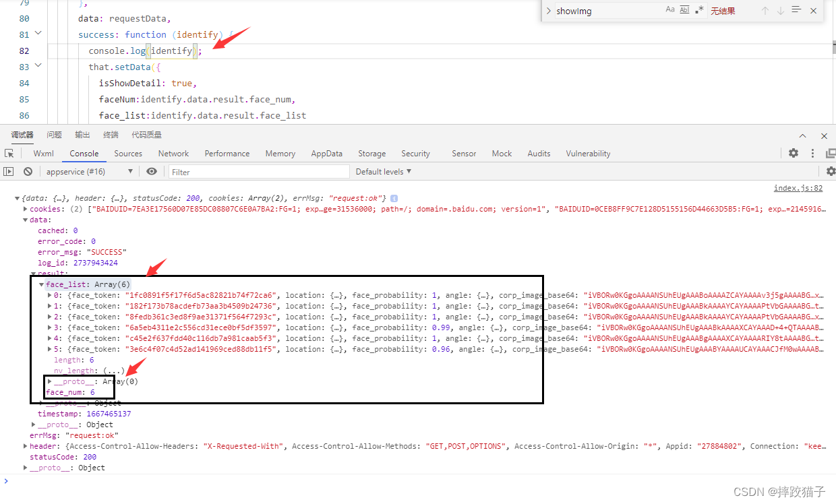Open the index.js:82 source link
836x504 pixels.
pos(798,189)
